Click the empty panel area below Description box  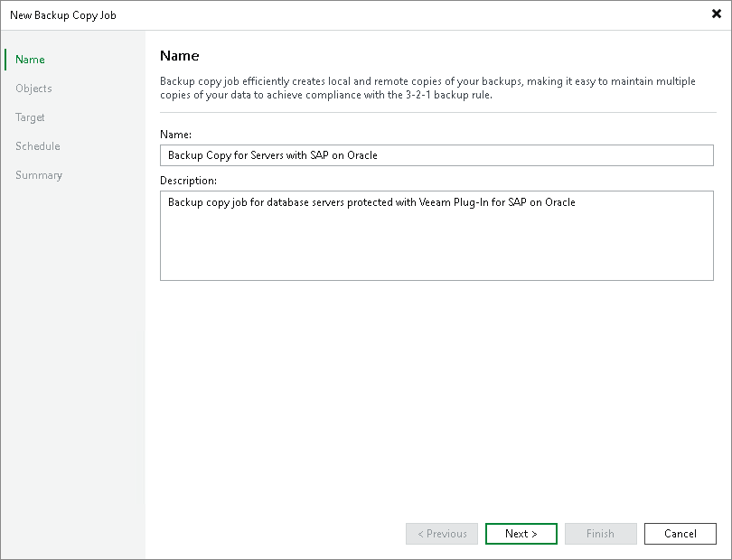coord(436,397)
